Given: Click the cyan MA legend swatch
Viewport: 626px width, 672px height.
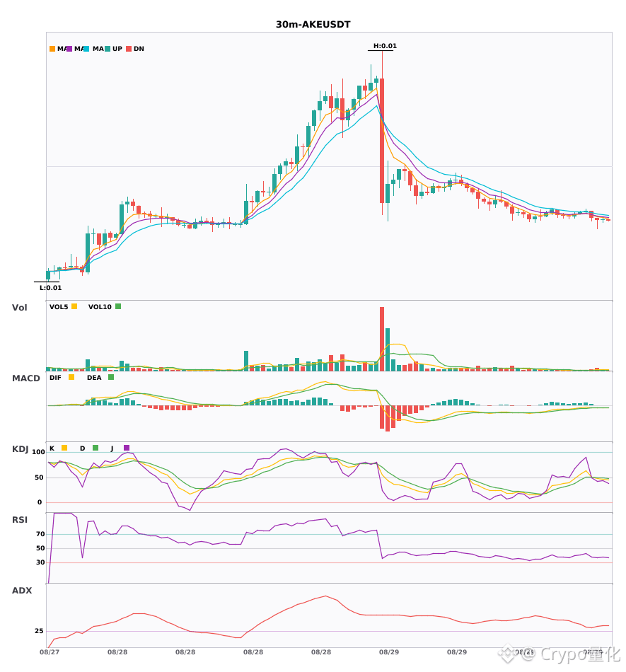Looking at the screenshot, I should pyautogui.click(x=86, y=49).
